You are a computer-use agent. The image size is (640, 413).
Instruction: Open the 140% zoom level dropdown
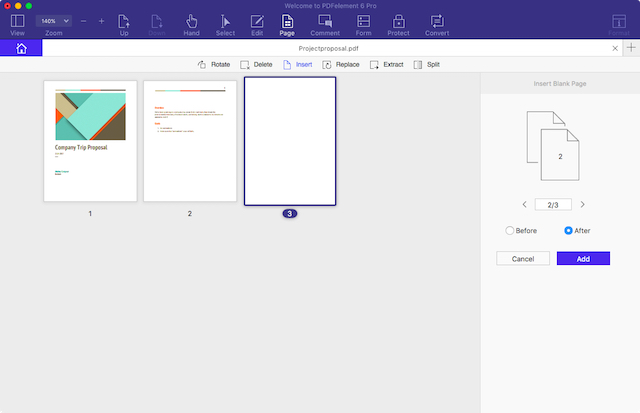[x=53, y=21]
